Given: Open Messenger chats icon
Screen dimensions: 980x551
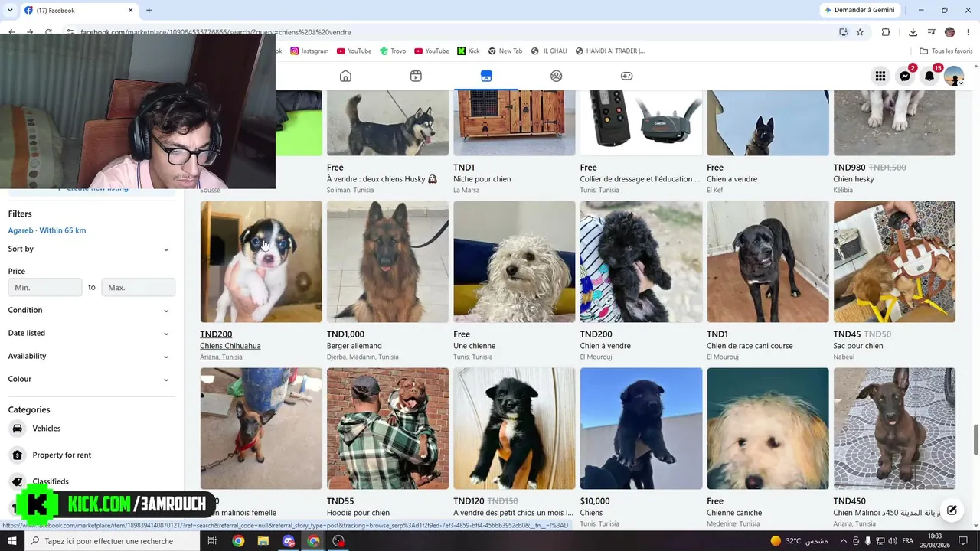Looking at the screenshot, I should coord(905,76).
